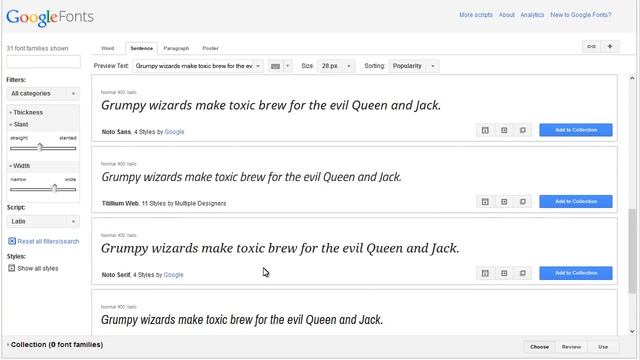Screen dimensions: 640x360
Task: Tick the Show all styles checkbox
Action: point(11,268)
